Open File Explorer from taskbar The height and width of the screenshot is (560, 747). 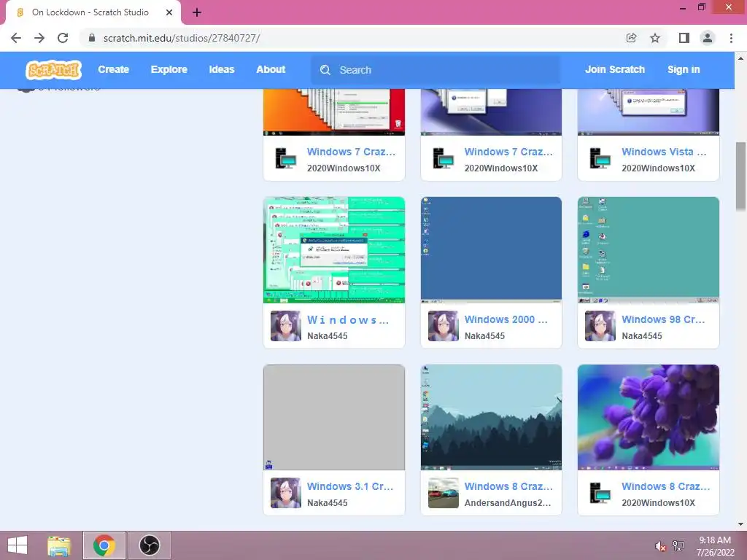tap(59, 545)
